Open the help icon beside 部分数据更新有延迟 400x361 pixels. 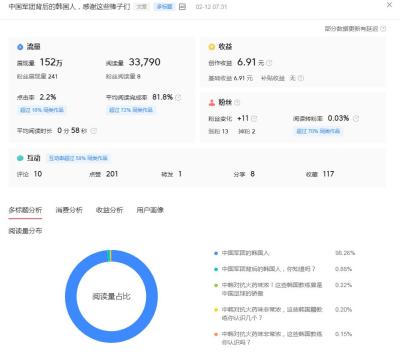point(383,29)
